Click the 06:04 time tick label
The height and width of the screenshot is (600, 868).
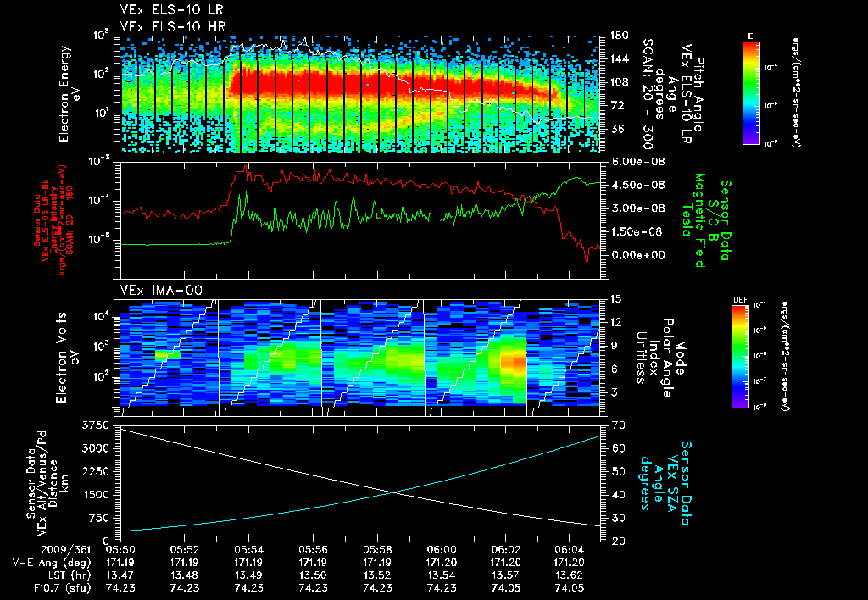(570, 550)
